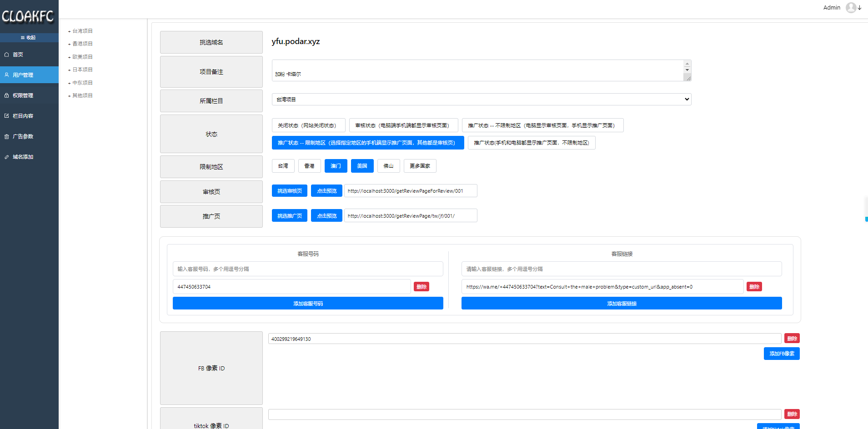The image size is (868, 429).
Task: Click the 输入客服号码 input field
Action: click(307, 269)
